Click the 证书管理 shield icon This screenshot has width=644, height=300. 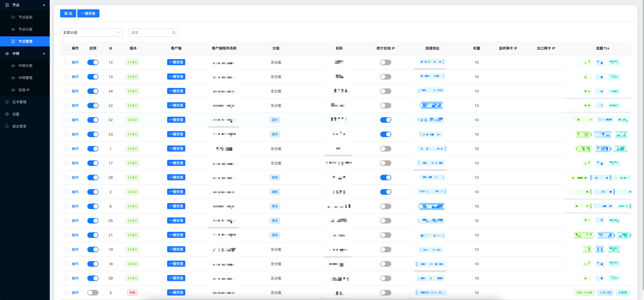pyautogui.click(x=7, y=102)
